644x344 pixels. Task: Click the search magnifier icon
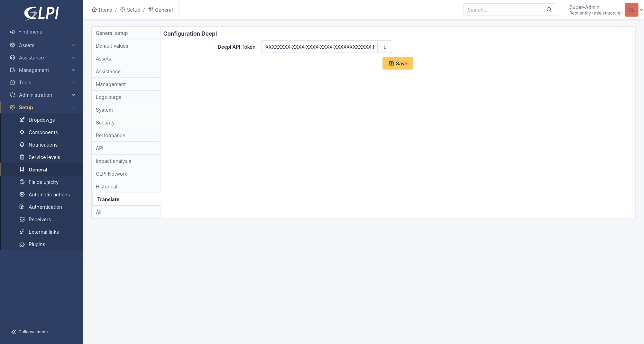coord(549,10)
